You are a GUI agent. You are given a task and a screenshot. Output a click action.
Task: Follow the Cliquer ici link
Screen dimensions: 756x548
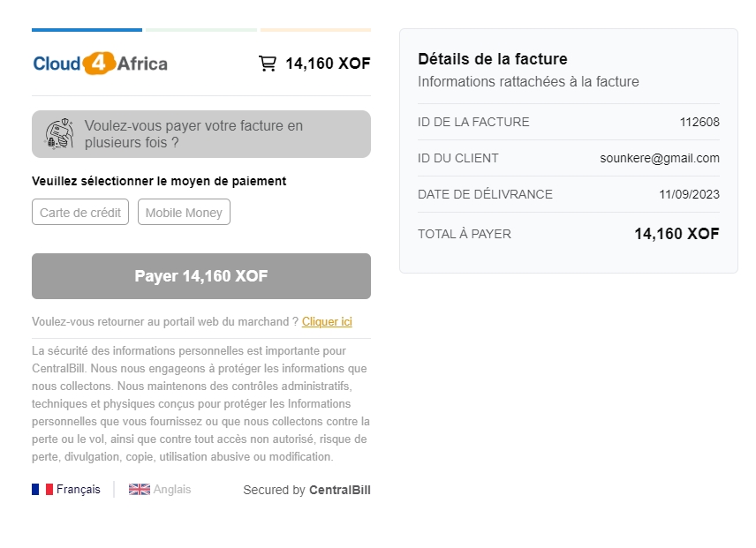327,322
